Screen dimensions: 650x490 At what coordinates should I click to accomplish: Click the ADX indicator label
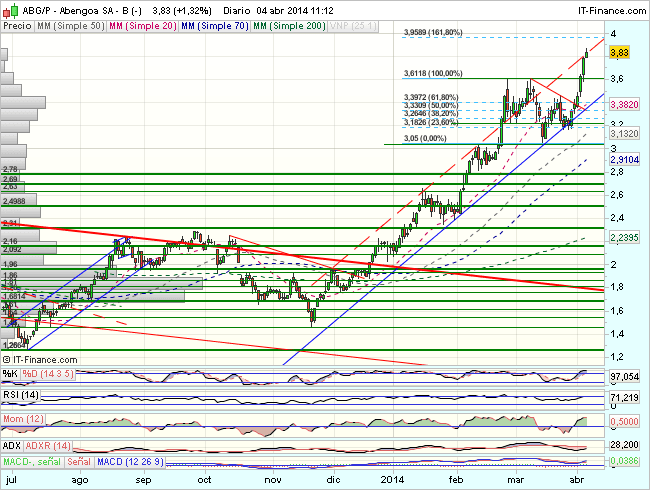[12, 446]
